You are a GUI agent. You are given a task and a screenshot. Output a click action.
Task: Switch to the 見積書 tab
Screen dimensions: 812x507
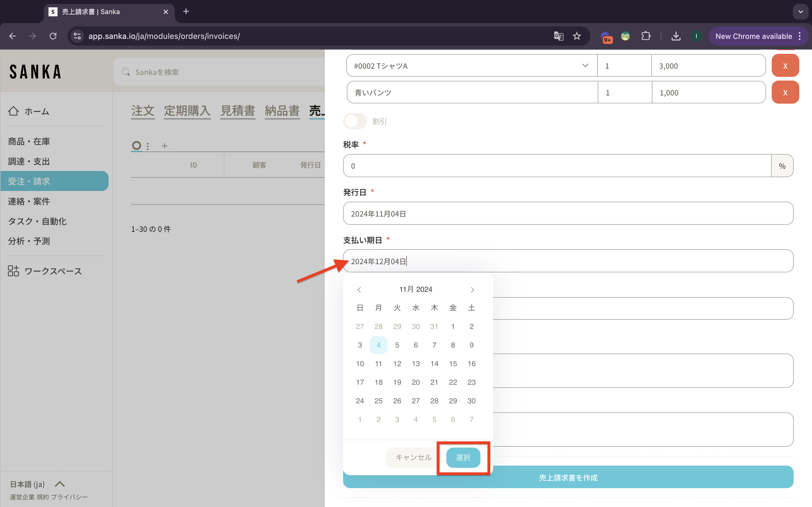[x=238, y=111]
